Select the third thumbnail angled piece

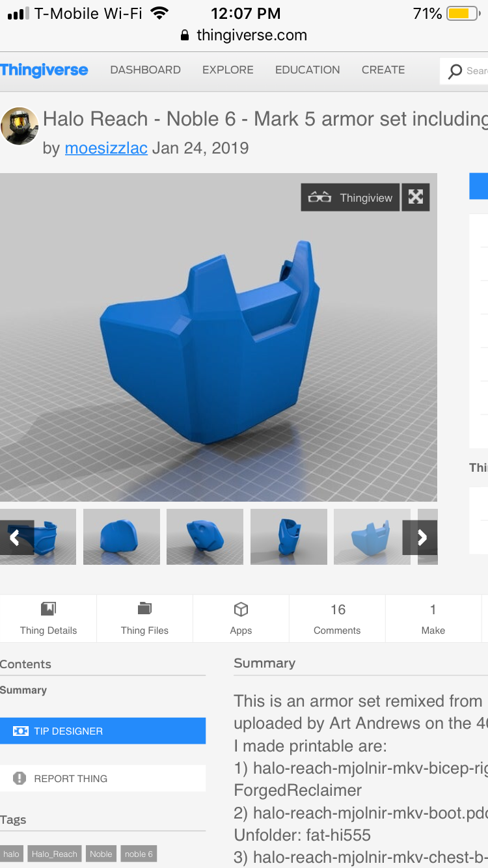205,537
